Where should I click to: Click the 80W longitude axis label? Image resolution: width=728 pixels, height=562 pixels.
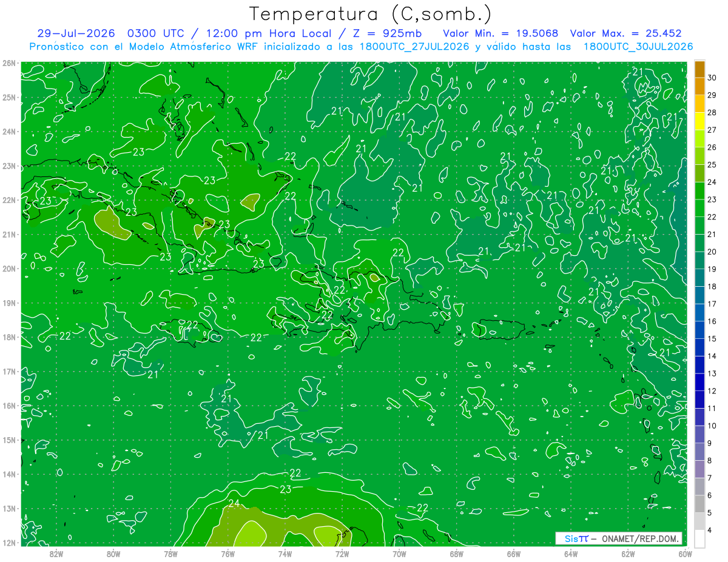[113, 554]
